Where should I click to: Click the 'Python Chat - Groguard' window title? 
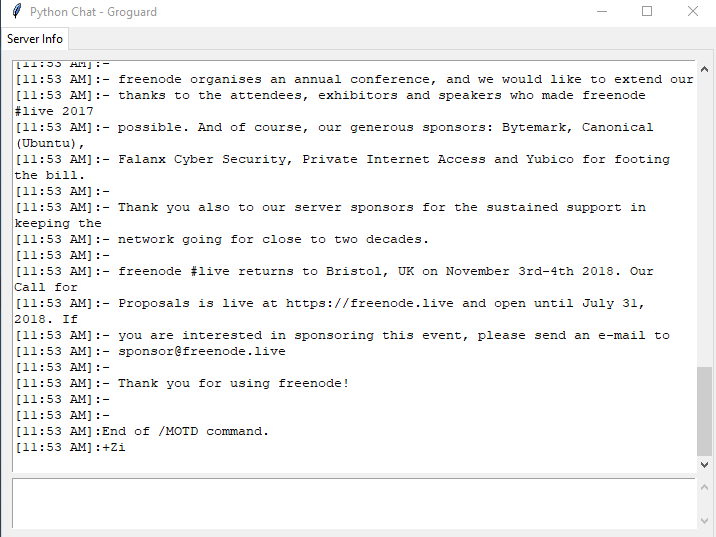[x=93, y=12]
